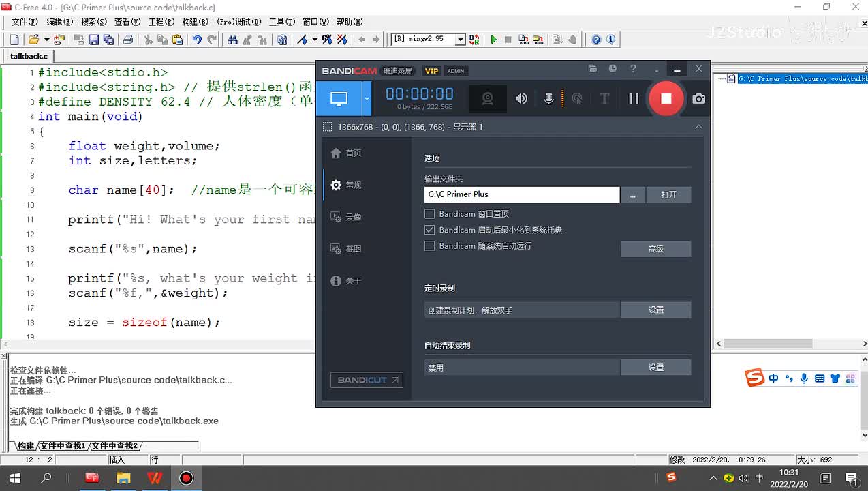The width and height of the screenshot is (868, 491).
Task: Click the Open folder icon in C-Free toolbar
Action: click(33, 40)
